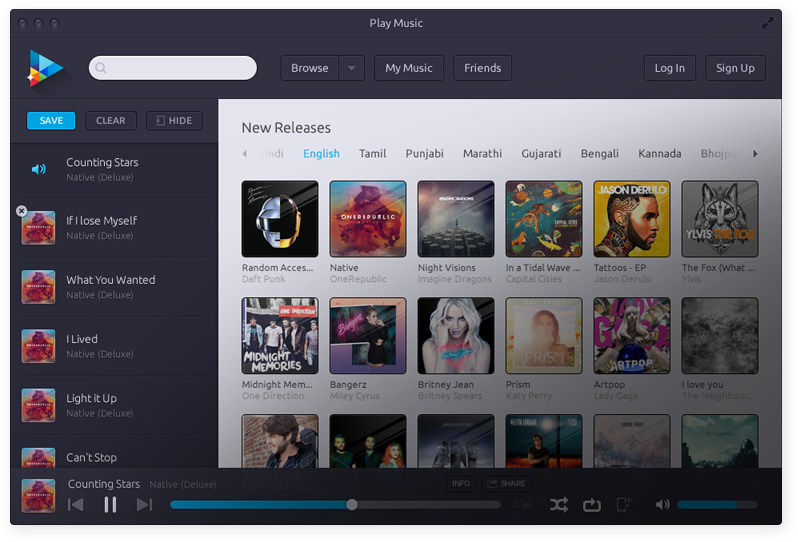Click the One Direction artist name
The image size is (798, 542).
(273, 396)
